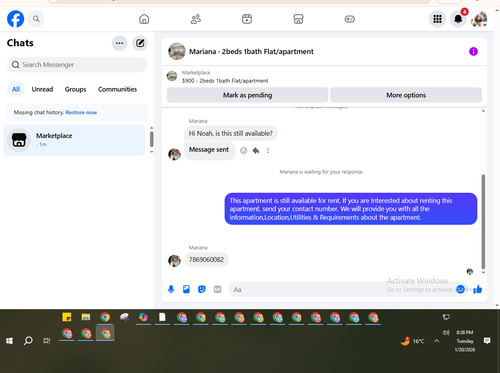Click the blue apartment availability message bubble
Screen dimensions: 500x373
click(x=351, y=209)
